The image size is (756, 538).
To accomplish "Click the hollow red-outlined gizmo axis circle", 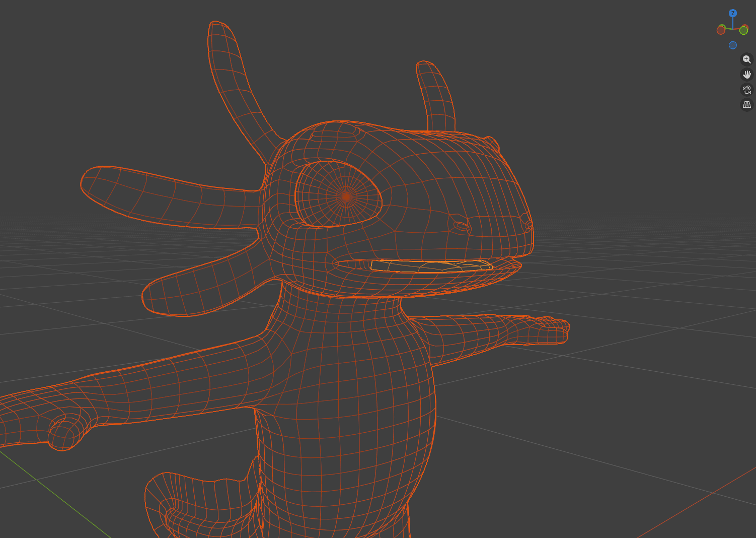I will tap(721, 30).
